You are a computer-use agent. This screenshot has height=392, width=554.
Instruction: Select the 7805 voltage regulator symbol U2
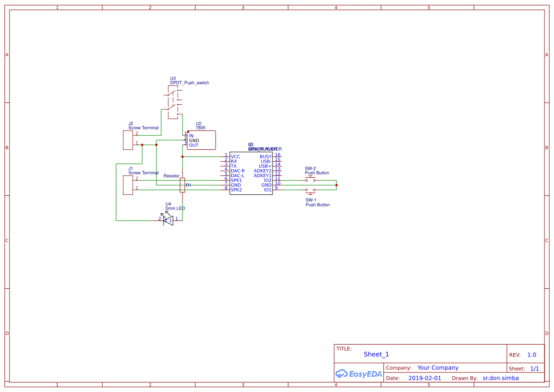[201, 140]
